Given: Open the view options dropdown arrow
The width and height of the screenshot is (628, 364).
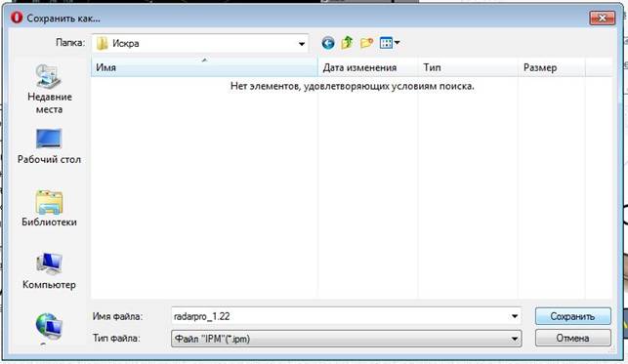Looking at the screenshot, I should click(397, 42).
